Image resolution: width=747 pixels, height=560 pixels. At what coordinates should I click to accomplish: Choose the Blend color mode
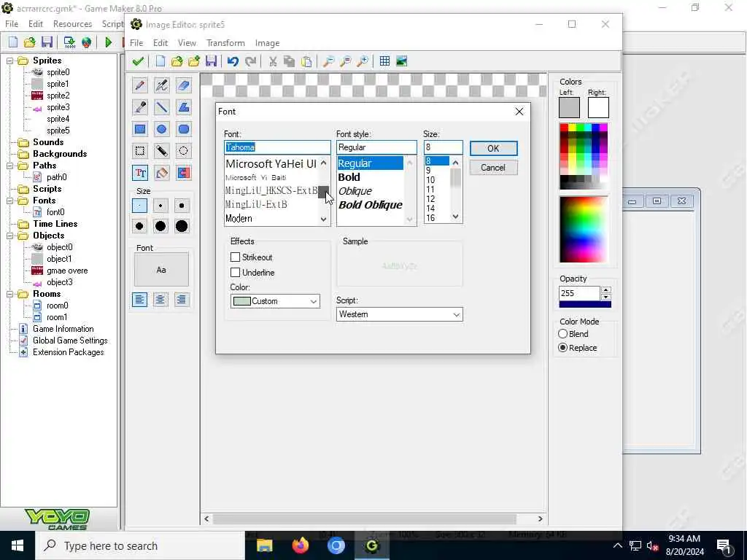[562, 334]
